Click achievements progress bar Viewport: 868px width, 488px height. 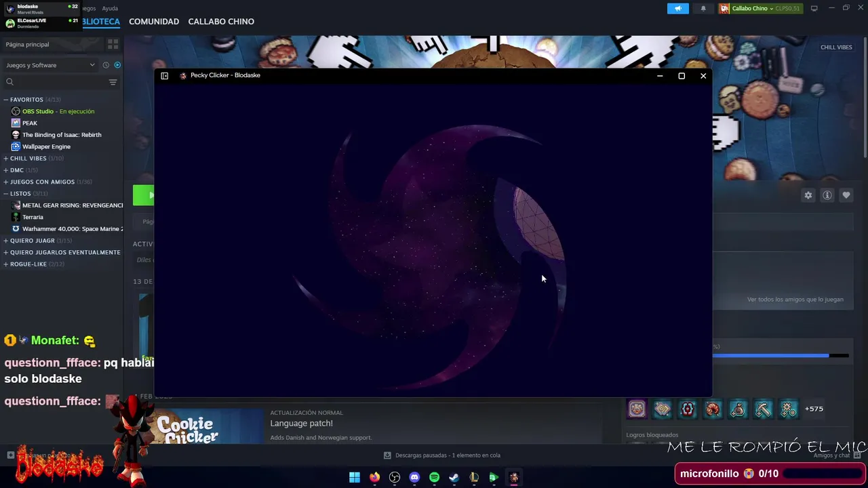tap(781, 355)
